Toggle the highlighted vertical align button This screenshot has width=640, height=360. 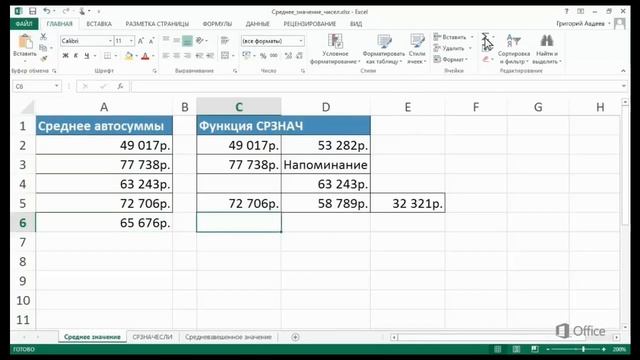tap(187, 40)
